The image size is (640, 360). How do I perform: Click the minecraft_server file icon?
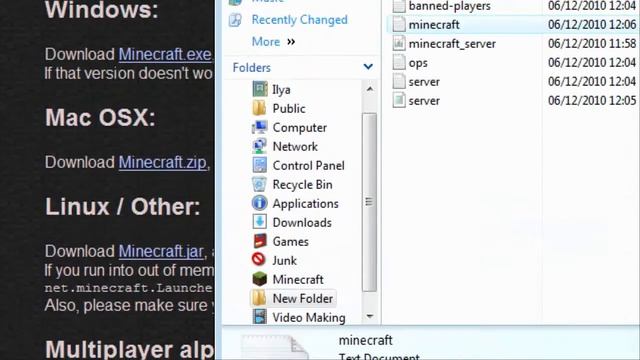[399, 43]
